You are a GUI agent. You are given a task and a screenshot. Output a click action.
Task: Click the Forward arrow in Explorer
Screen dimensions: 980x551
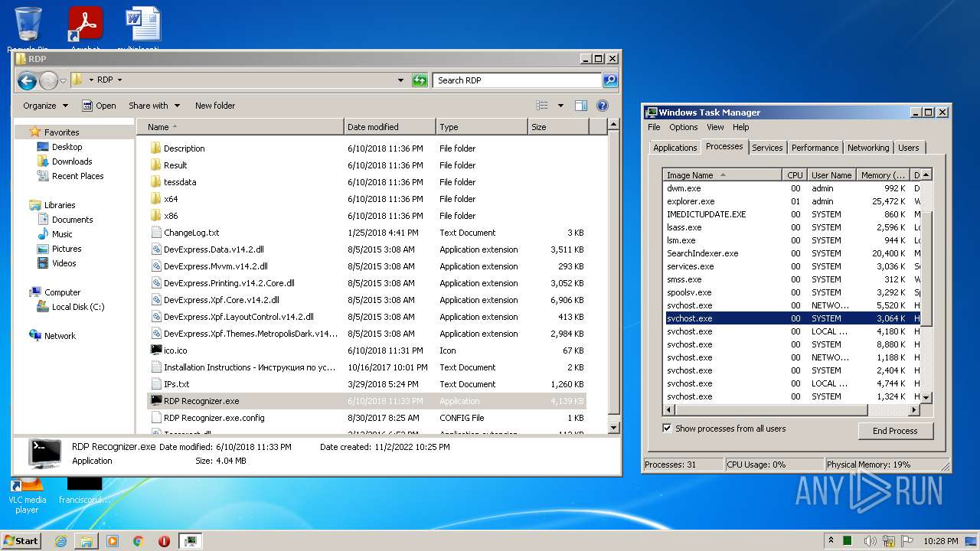[48, 80]
